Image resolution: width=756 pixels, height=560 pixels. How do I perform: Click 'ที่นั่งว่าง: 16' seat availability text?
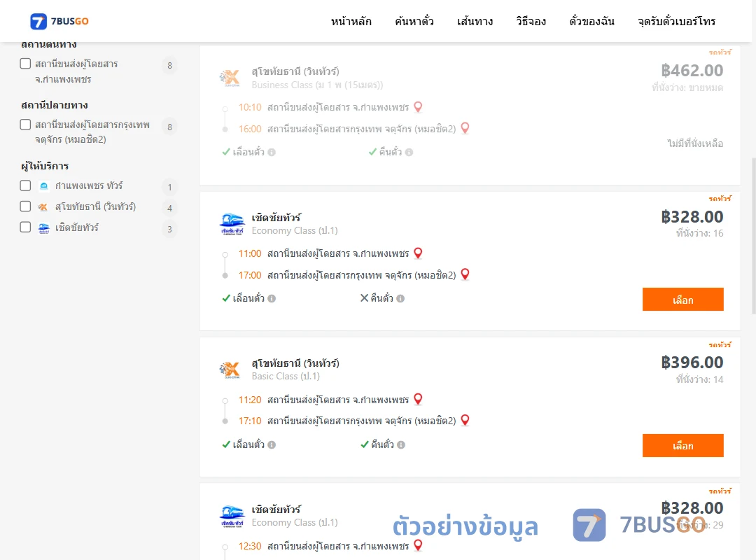(699, 234)
